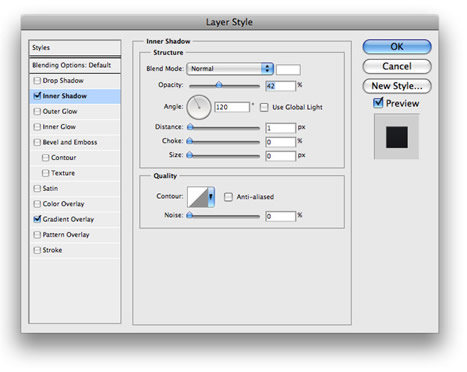The height and width of the screenshot is (372, 467).
Task: Toggle Use Global Light checkbox
Action: 264,107
